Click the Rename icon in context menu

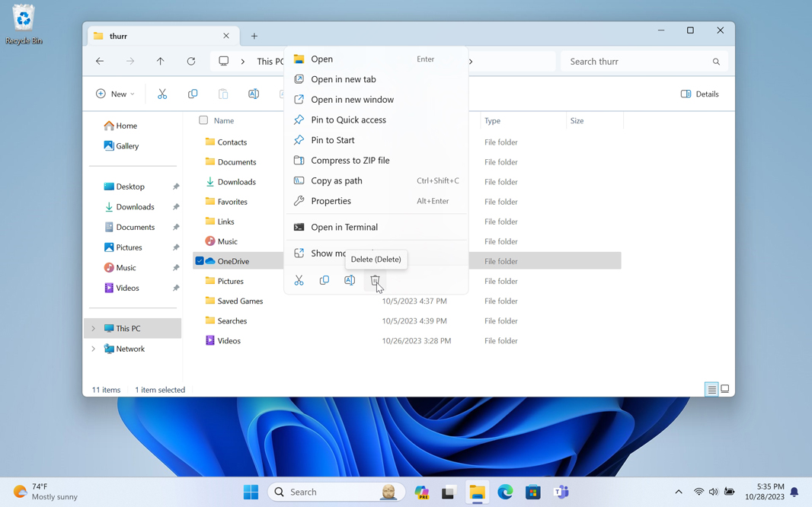[x=350, y=281]
